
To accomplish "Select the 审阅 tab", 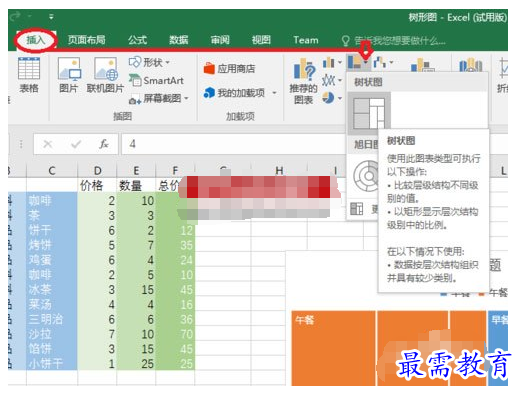I will point(220,40).
